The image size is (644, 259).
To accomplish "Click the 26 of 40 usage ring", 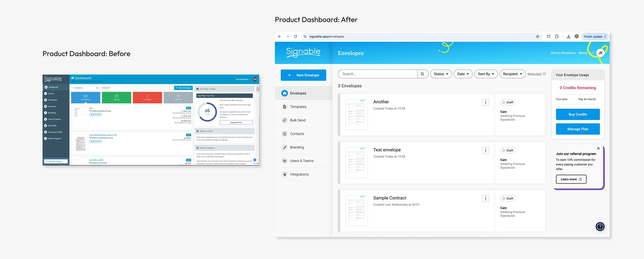I will [207, 112].
